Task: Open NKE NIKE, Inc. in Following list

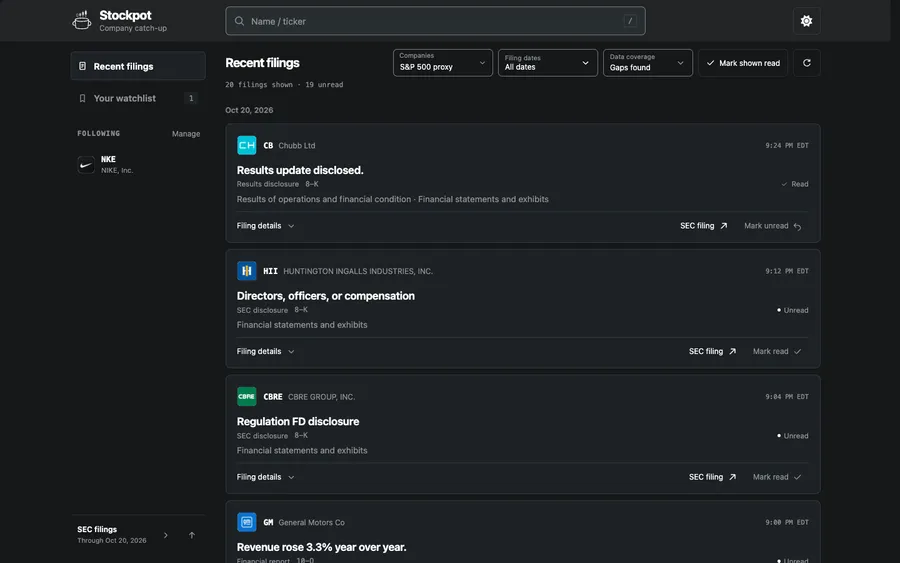Action: click(x=138, y=165)
